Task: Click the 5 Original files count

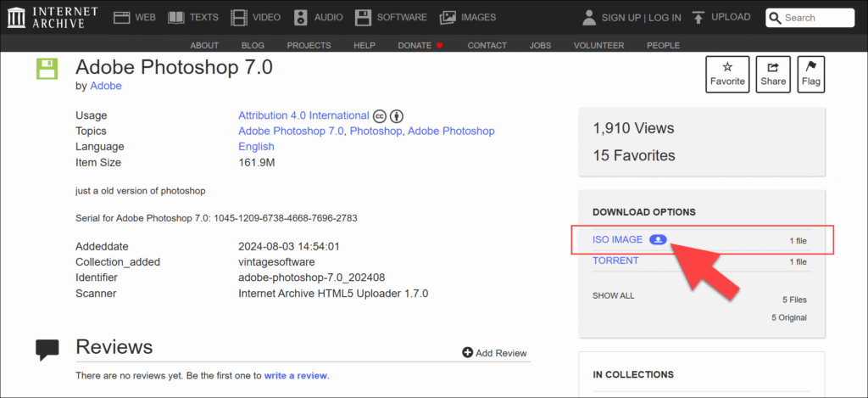Action: tap(789, 317)
